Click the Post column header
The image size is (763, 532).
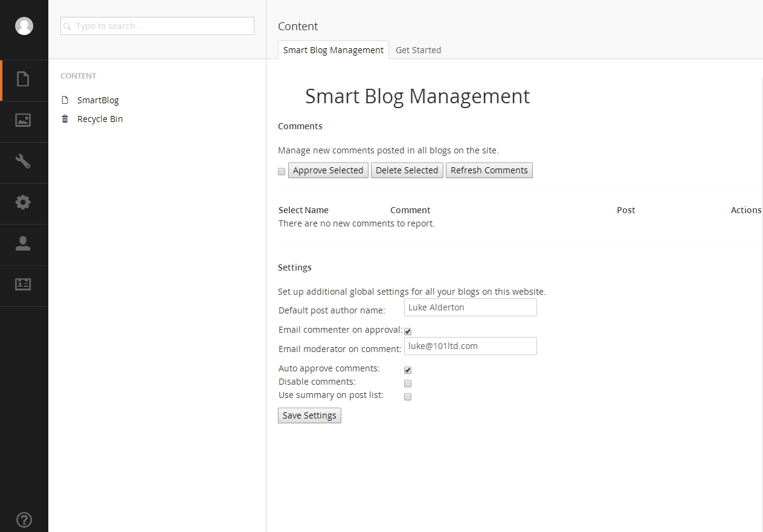[x=626, y=210]
